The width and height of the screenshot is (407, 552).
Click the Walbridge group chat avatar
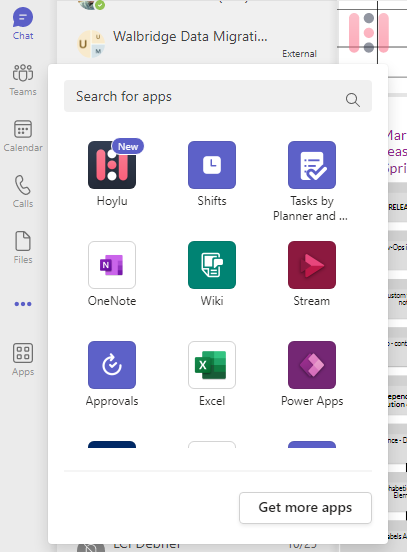[91, 44]
